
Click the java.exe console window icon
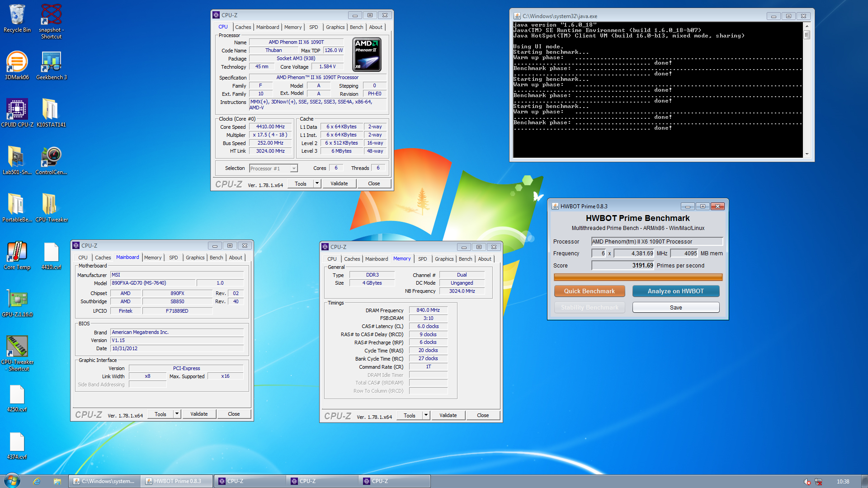coord(517,16)
